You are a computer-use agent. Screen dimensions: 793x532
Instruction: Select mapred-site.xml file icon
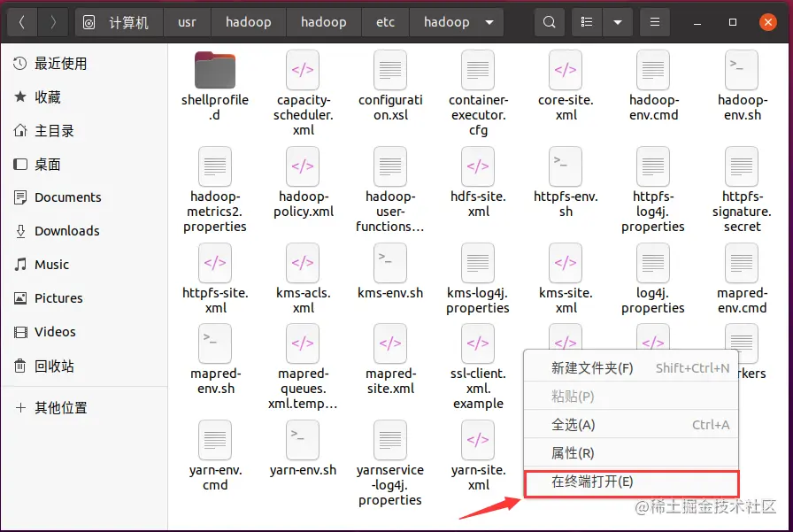pos(390,343)
